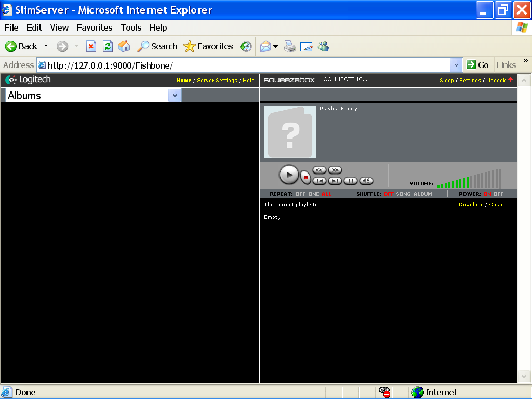Refresh the page using the toolbar icon

pyautogui.click(x=108, y=46)
